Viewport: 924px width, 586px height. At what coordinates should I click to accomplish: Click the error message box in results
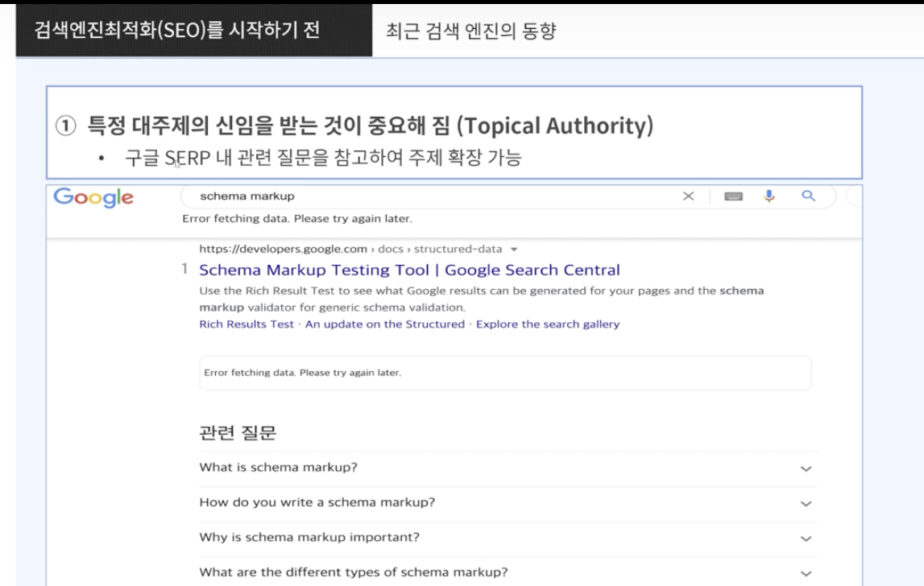505,373
